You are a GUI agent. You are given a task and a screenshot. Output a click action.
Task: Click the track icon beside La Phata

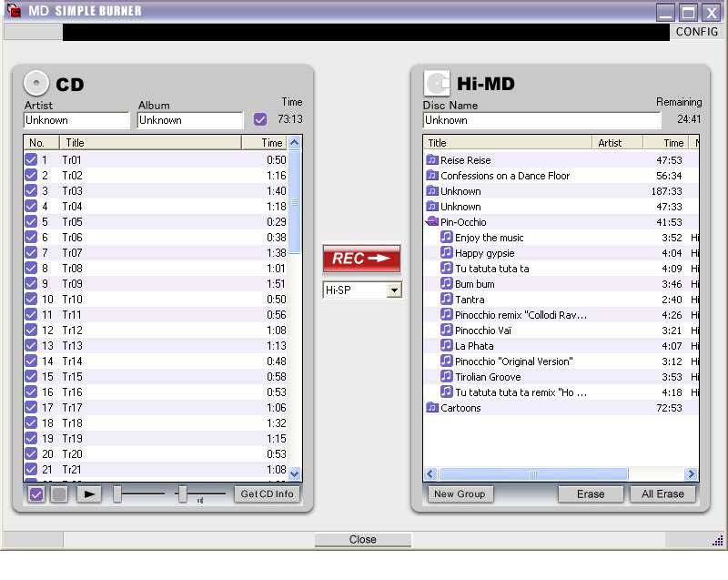(446, 345)
